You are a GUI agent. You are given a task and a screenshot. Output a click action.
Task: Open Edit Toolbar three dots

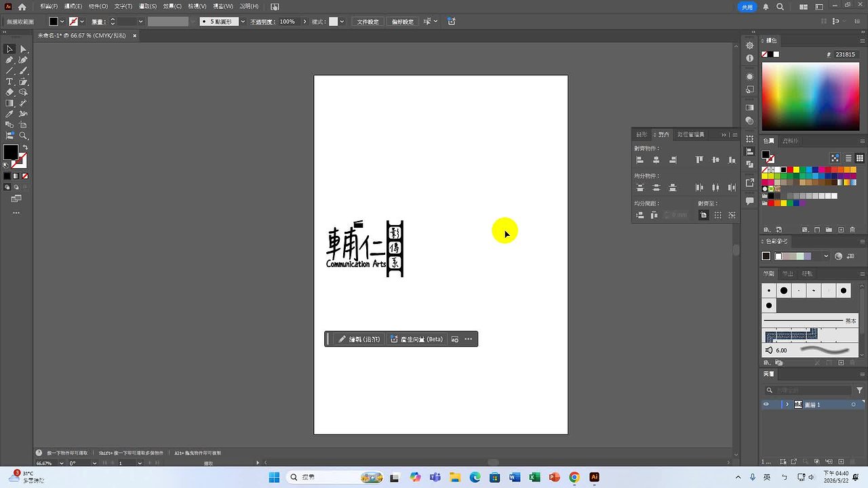16,213
